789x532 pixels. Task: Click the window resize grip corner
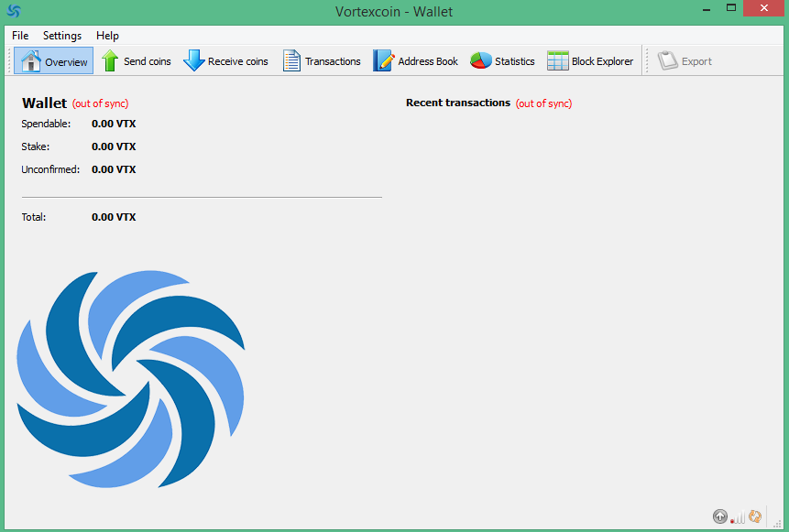(x=777, y=524)
